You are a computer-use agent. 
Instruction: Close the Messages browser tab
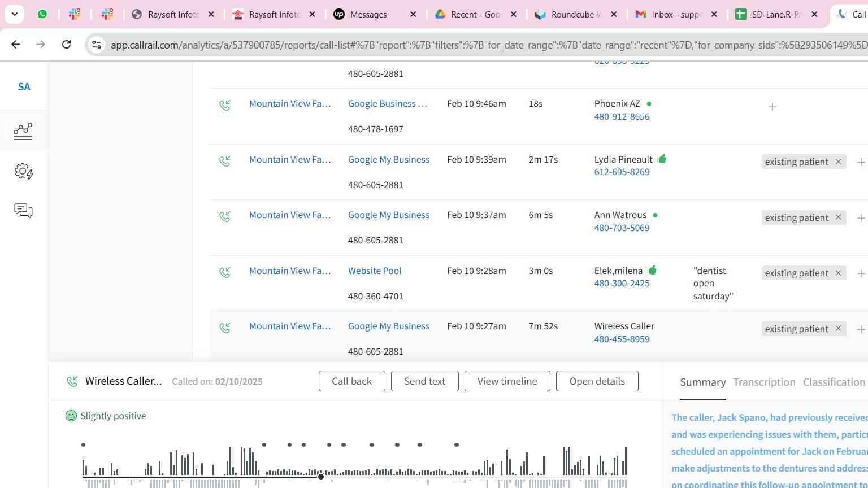click(413, 14)
